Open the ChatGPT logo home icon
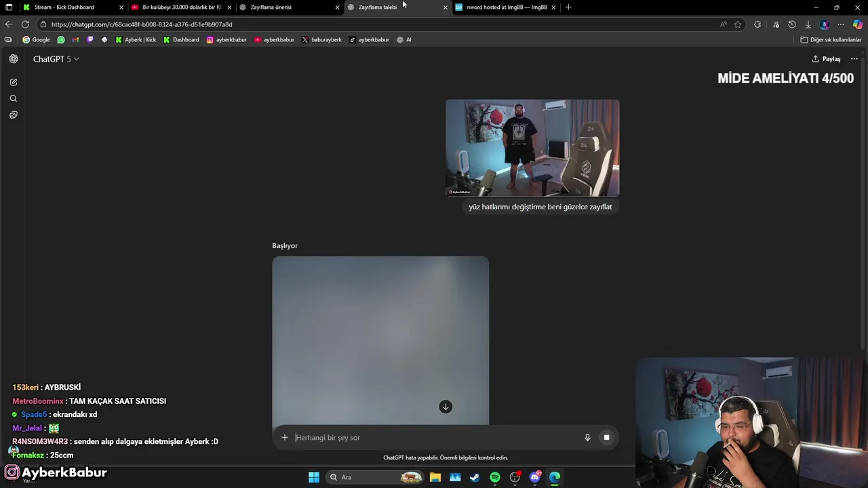868x488 pixels. pyautogui.click(x=14, y=59)
